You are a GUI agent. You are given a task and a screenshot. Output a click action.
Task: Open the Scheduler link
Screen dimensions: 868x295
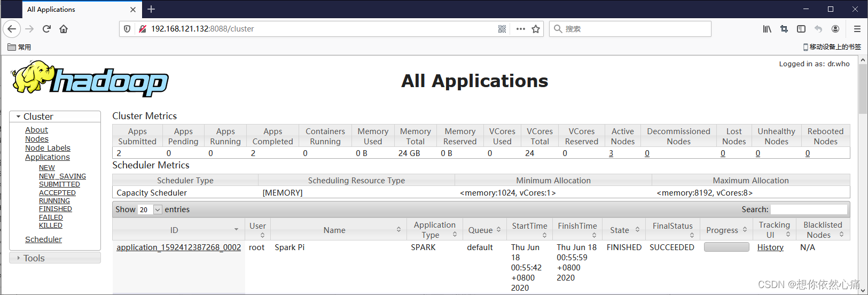click(43, 239)
